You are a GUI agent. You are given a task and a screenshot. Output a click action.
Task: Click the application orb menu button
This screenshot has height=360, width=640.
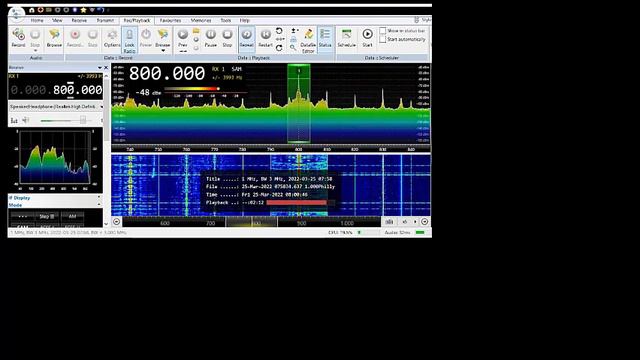click(x=16, y=14)
